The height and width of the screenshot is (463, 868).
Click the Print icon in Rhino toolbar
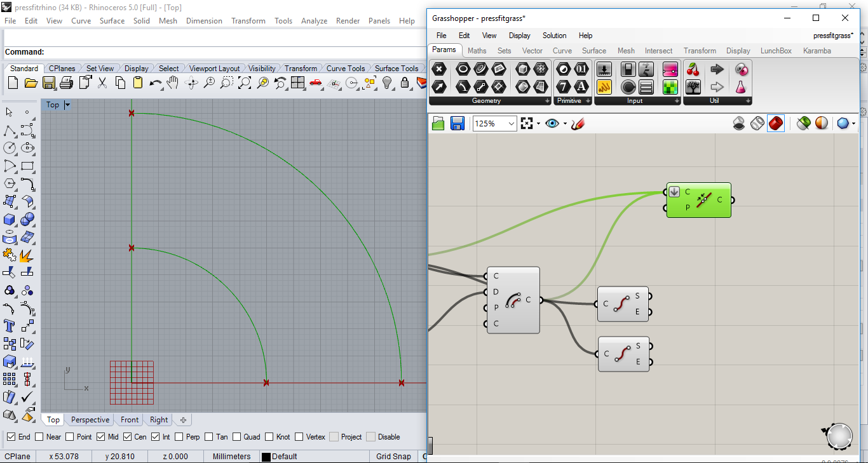(66, 83)
